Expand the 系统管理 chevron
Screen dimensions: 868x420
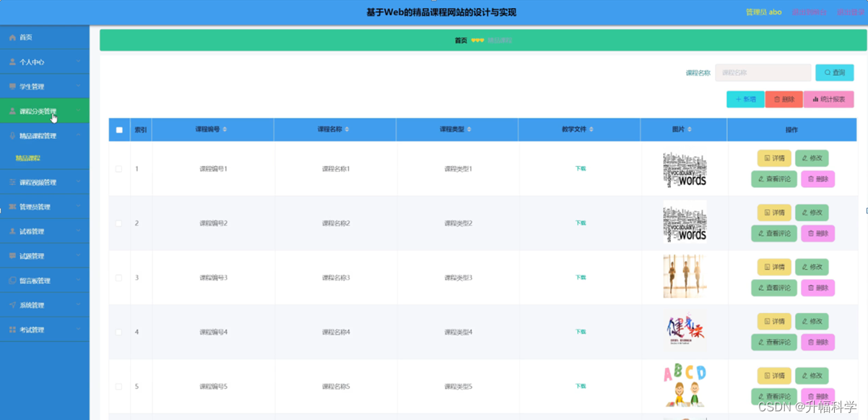78,305
